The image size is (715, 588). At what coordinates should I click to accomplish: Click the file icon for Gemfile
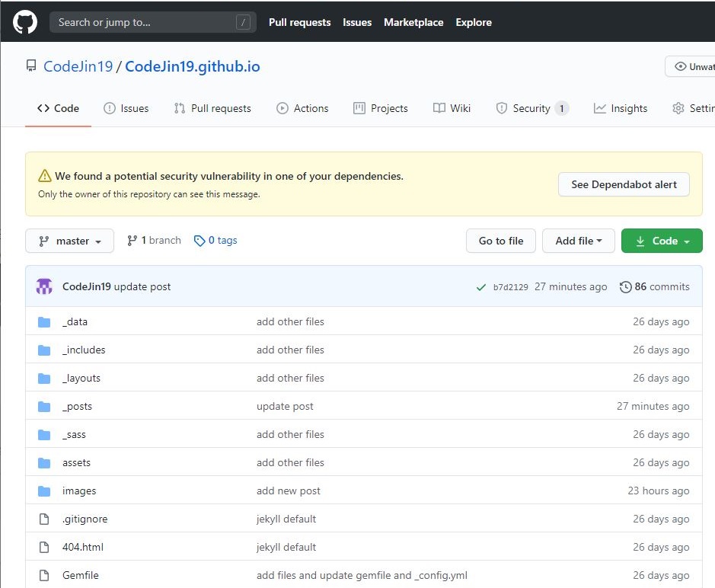pos(44,575)
